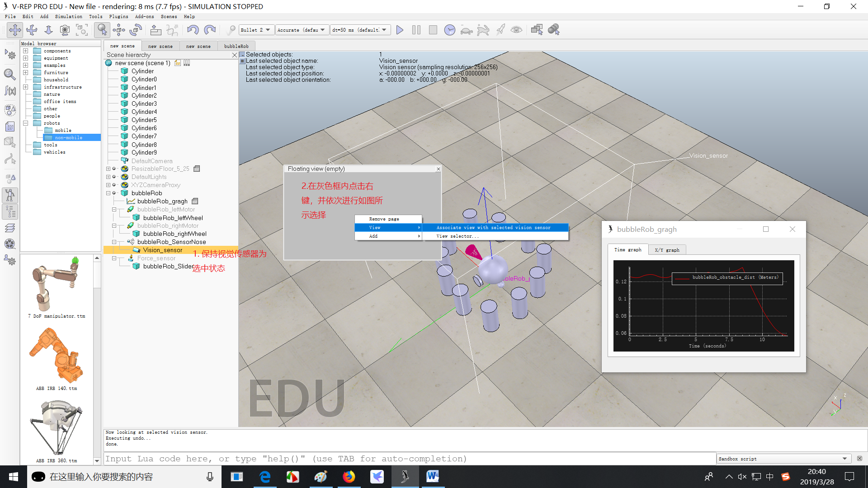The width and height of the screenshot is (868, 488).
Task: Click the undo arrow icon
Action: (x=193, y=30)
